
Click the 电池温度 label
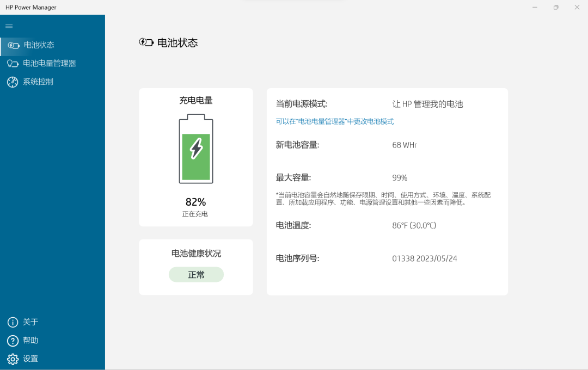tap(293, 225)
